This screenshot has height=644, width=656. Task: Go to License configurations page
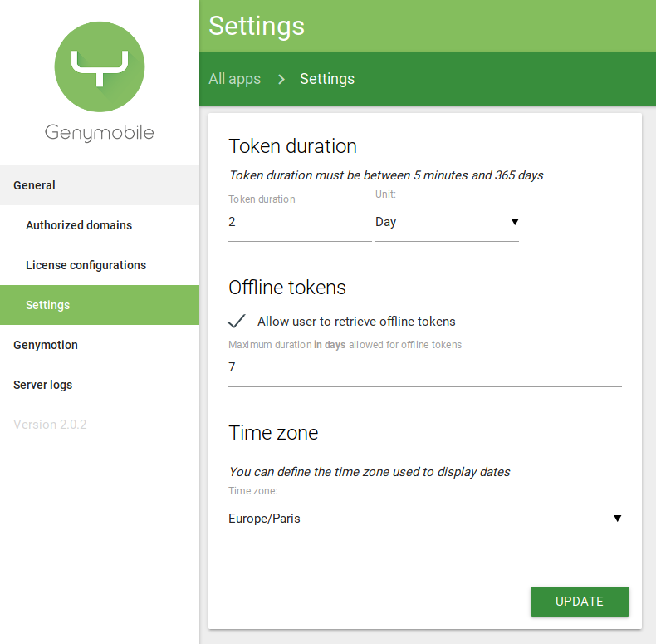[x=86, y=265]
